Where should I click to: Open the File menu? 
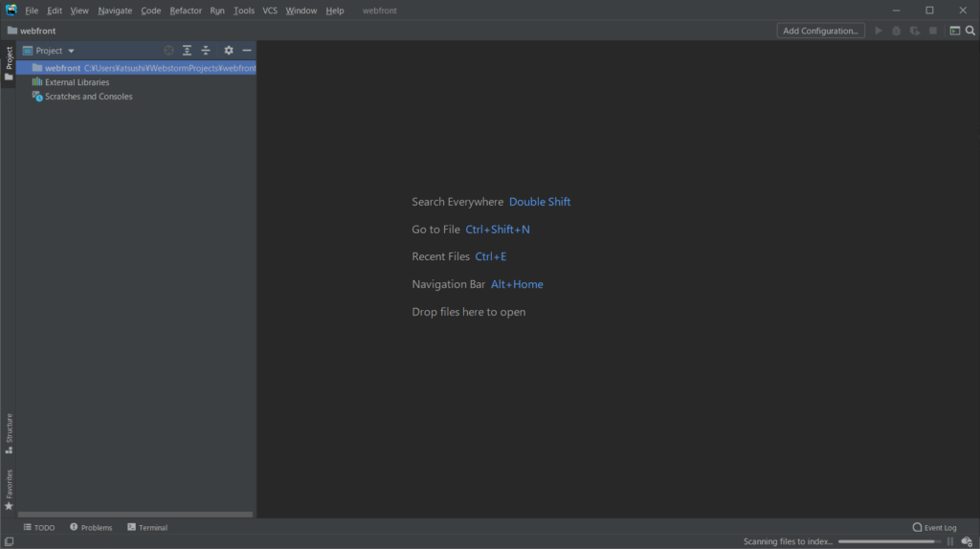(32, 11)
